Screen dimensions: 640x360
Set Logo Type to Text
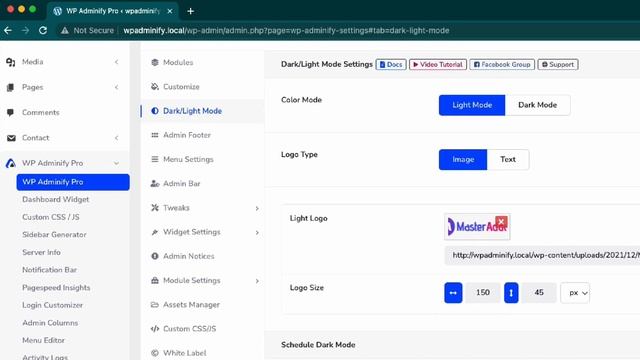point(508,160)
